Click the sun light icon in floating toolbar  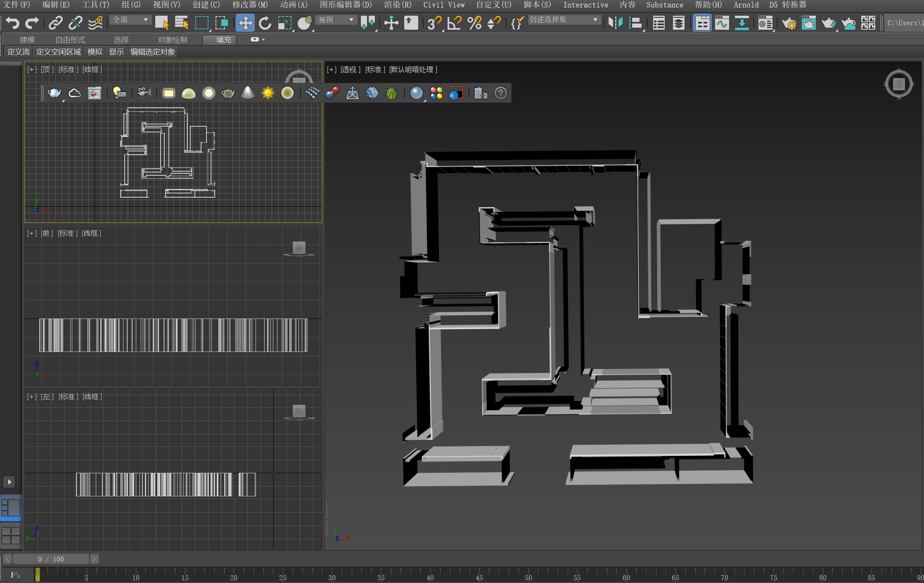coord(268,93)
